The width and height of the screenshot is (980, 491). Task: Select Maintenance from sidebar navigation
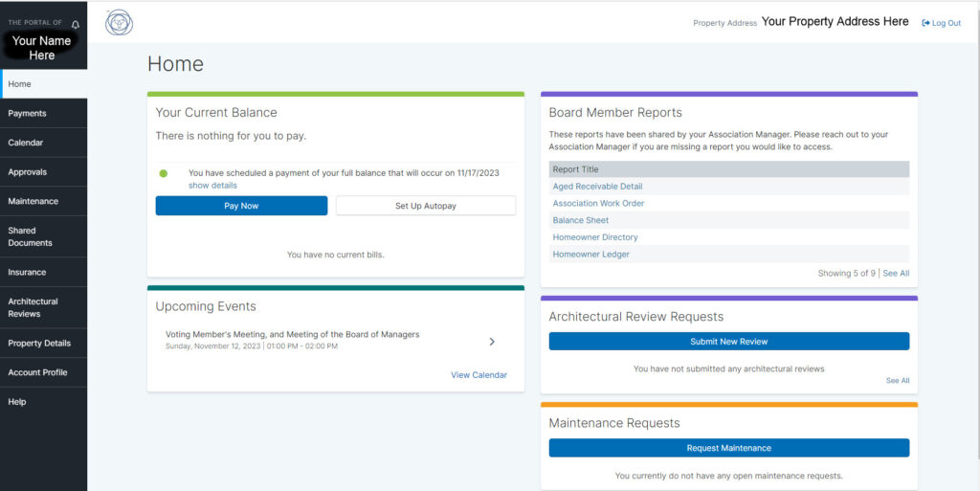[x=33, y=201]
